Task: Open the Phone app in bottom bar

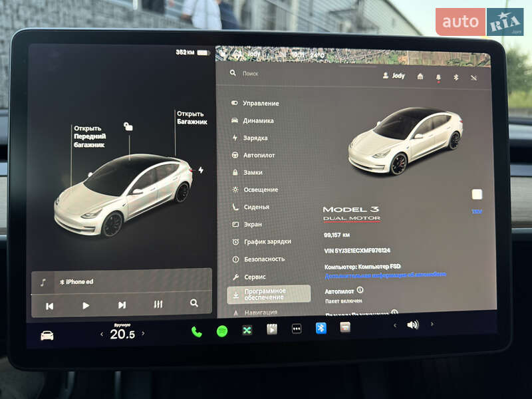Action: 197,331
